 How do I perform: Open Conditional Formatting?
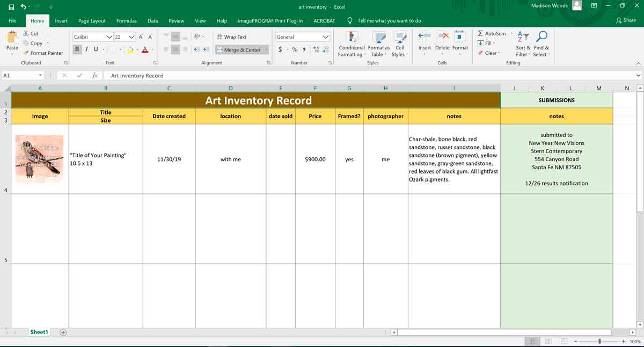click(x=352, y=45)
